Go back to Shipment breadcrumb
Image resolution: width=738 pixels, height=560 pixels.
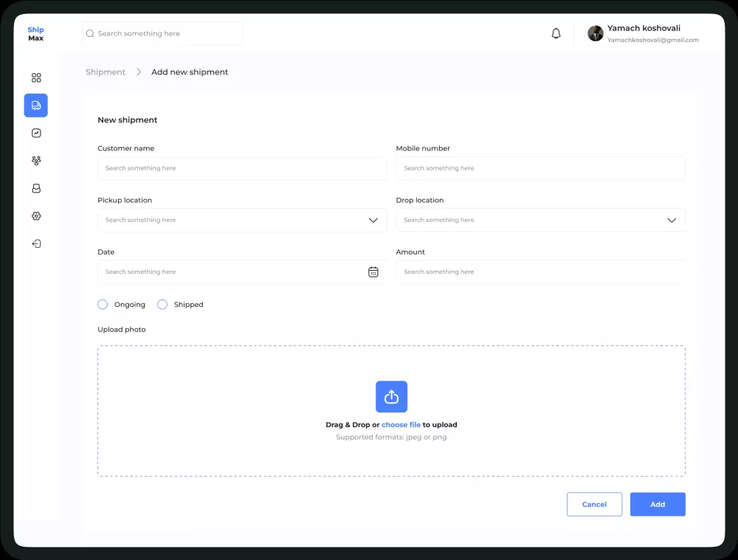[106, 72]
